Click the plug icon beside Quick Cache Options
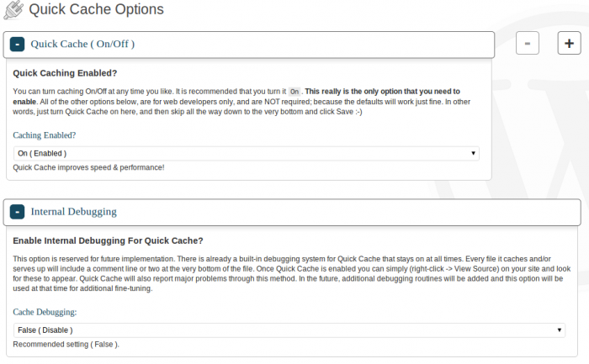 [x=14, y=10]
